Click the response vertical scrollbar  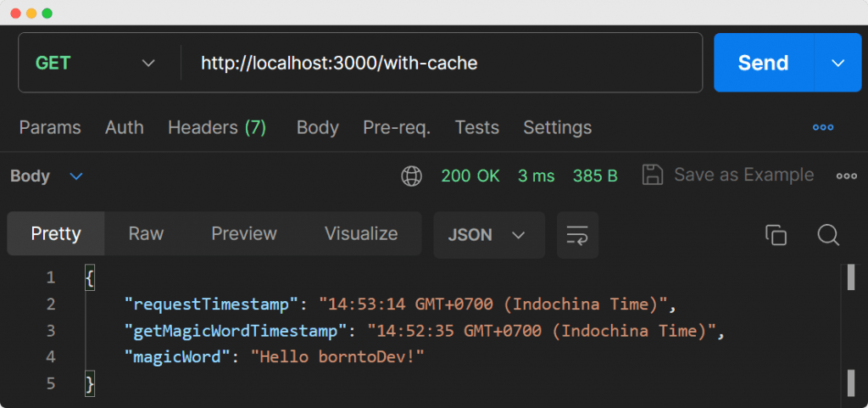tap(851, 330)
